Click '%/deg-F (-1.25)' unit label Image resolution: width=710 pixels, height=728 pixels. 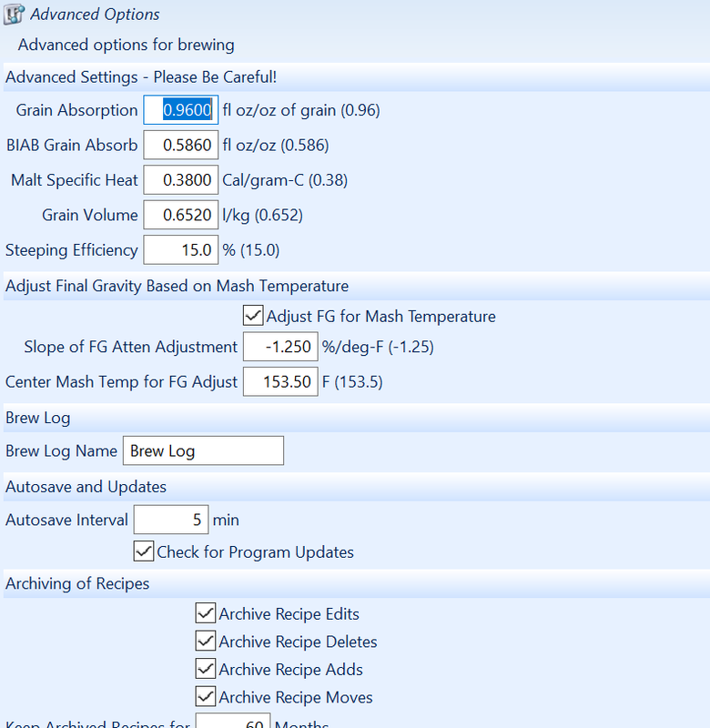pos(378,347)
